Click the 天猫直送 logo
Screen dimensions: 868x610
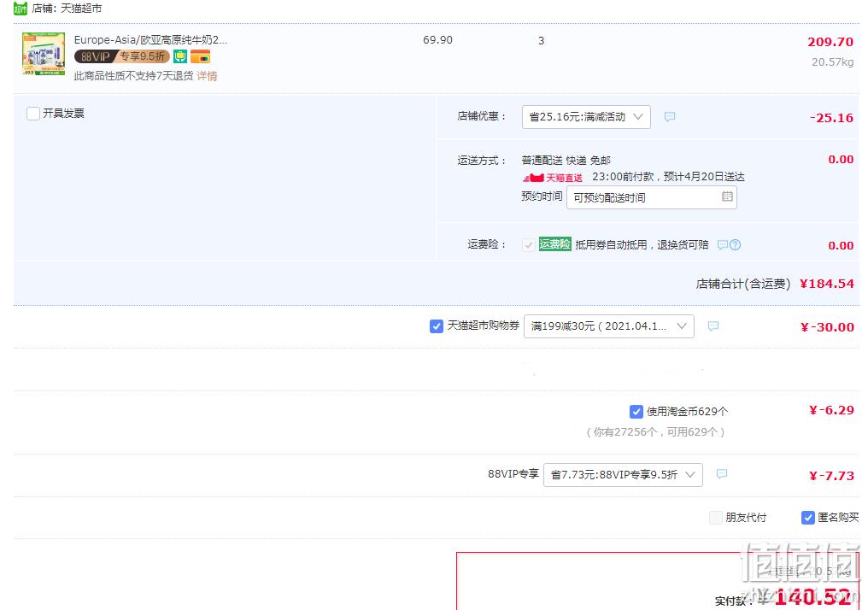point(553,178)
